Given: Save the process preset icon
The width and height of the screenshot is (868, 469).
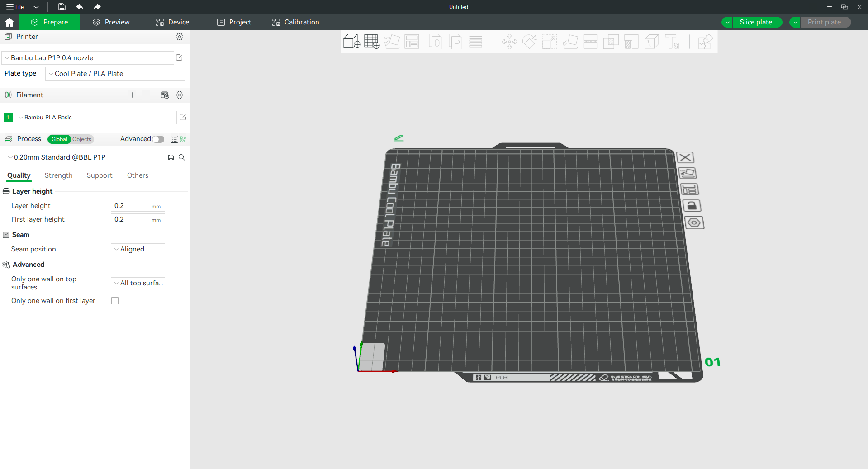Looking at the screenshot, I should 171,157.
